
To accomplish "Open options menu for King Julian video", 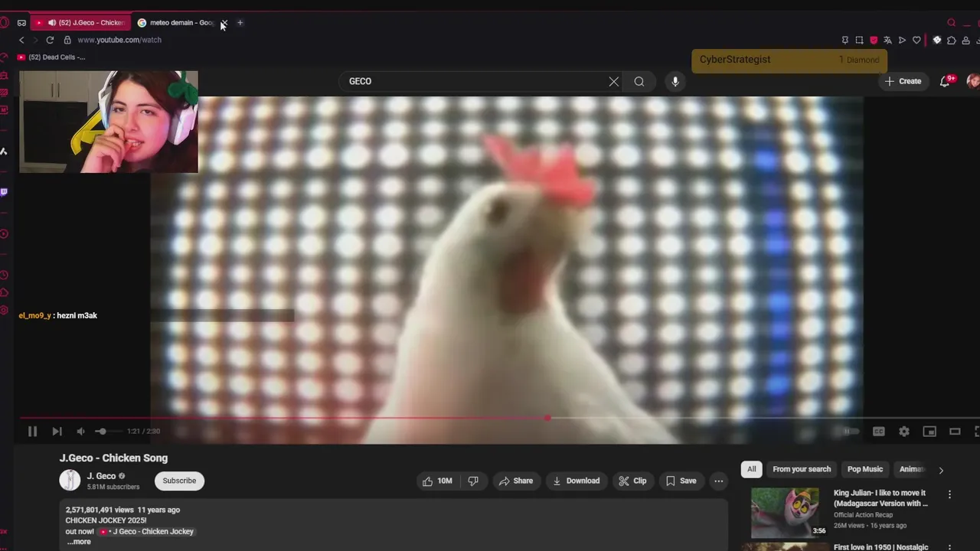I will tap(950, 494).
